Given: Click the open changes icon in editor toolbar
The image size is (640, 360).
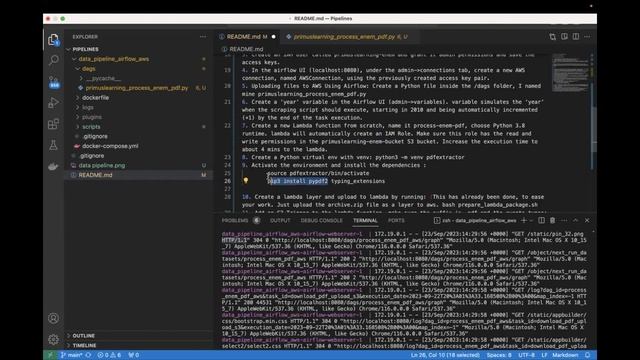Looking at the screenshot, I should click(553, 37).
